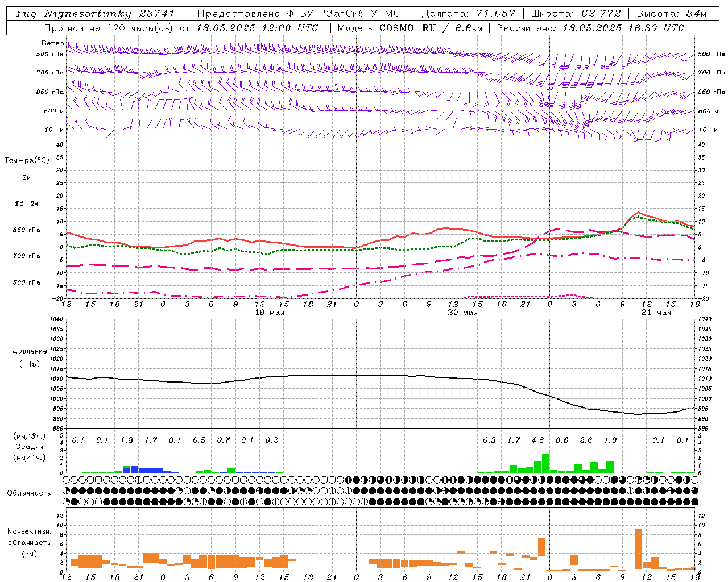Click the 0.3 precipitation total value
The image size is (728, 582).
pyautogui.click(x=489, y=440)
